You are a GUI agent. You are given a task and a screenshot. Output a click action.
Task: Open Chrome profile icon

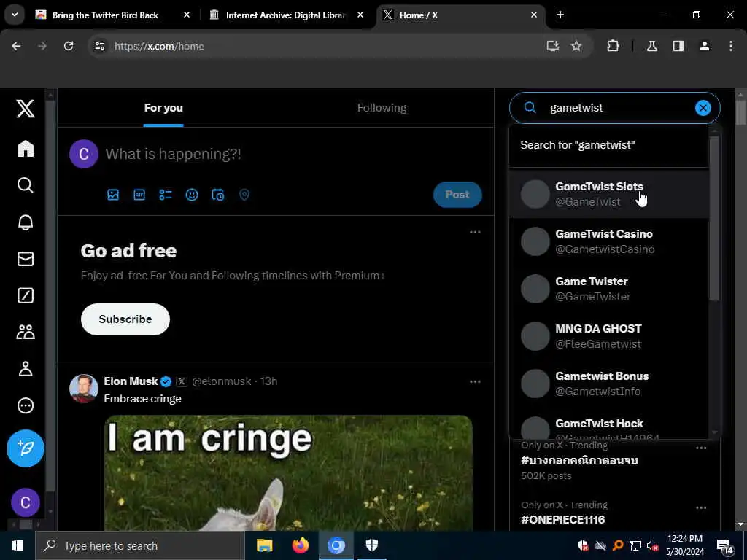pyautogui.click(x=704, y=46)
